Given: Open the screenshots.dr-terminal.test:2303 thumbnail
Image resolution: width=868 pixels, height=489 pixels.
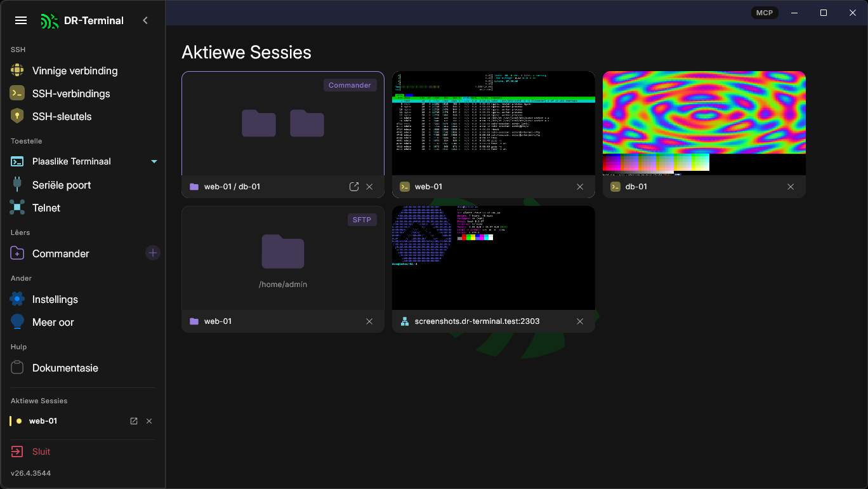Looking at the screenshot, I should 494,258.
